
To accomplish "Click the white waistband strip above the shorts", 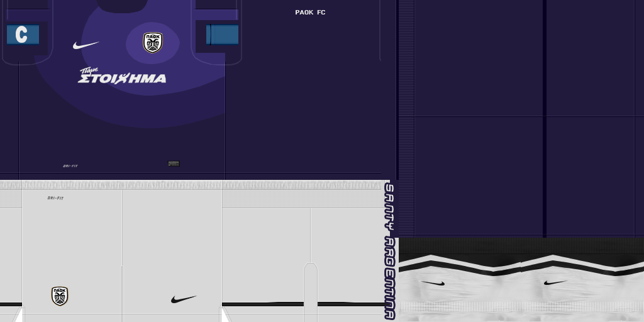I will [x=189, y=185].
